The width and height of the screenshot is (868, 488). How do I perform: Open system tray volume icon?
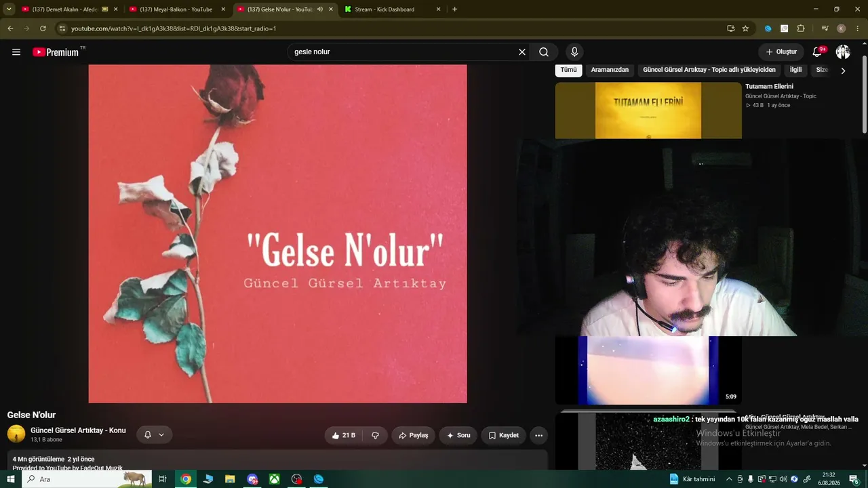point(784,479)
